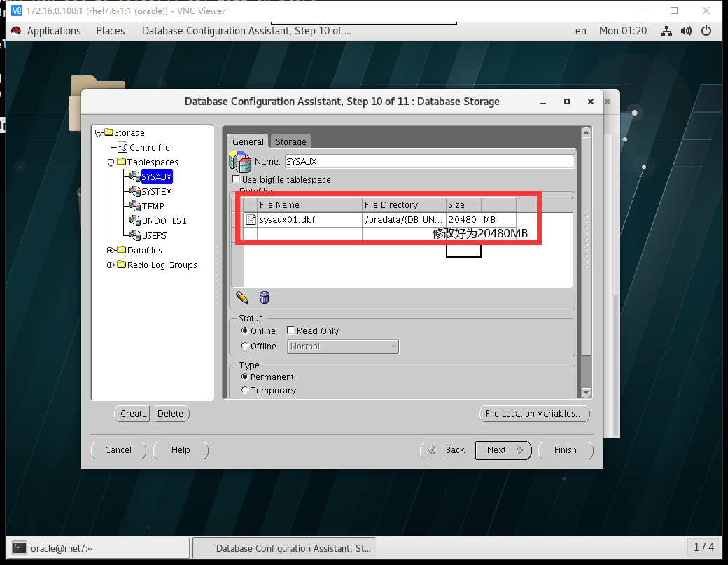Image resolution: width=728 pixels, height=565 pixels.
Task: Click the Red Hat logo in top bar
Action: tap(16, 31)
